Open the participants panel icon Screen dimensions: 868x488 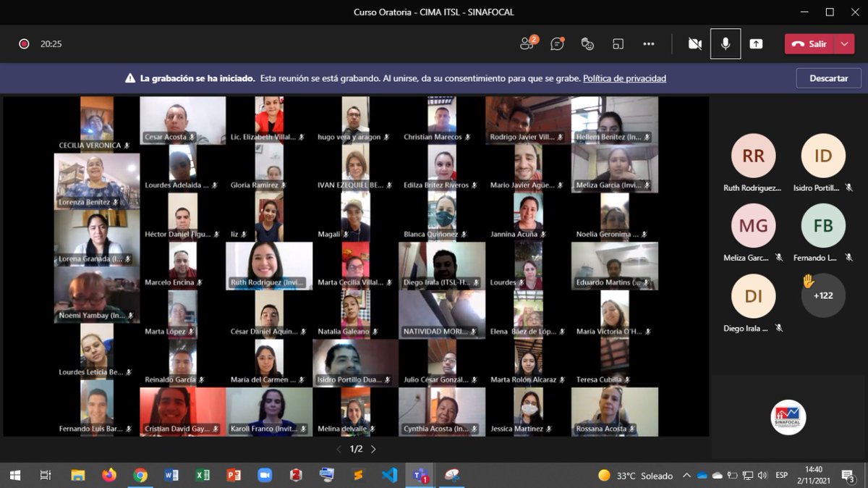(x=527, y=44)
